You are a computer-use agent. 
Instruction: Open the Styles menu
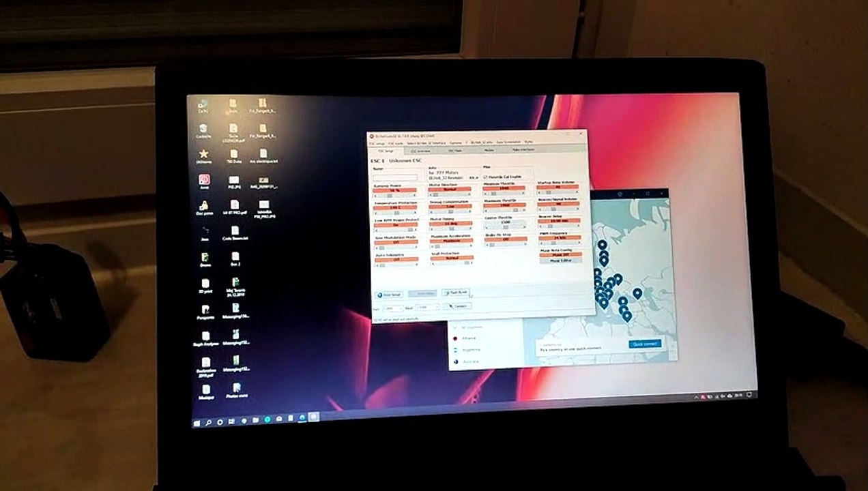pos(528,142)
